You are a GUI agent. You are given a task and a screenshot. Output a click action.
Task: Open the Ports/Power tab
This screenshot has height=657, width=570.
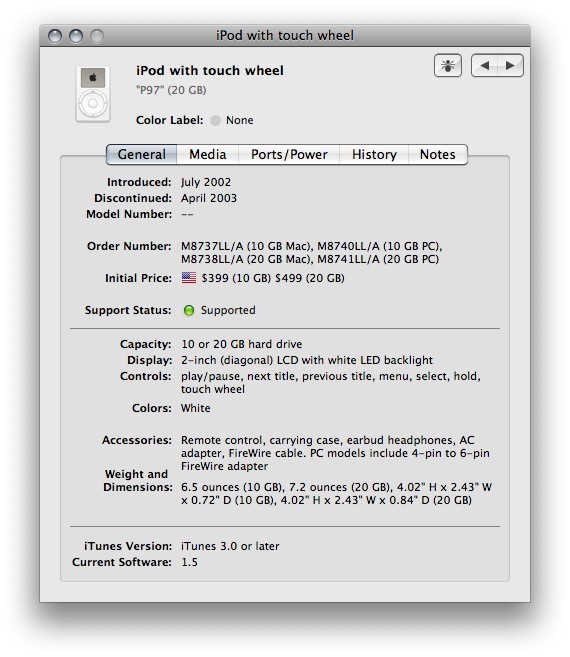[289, 154]
